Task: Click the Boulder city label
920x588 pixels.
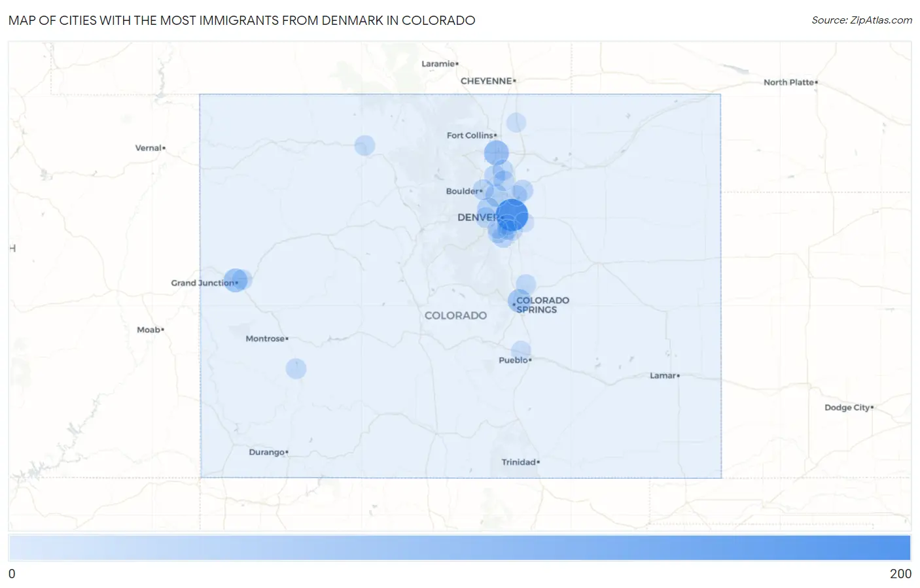Action: pyautogui.click(x=464, y=191)
